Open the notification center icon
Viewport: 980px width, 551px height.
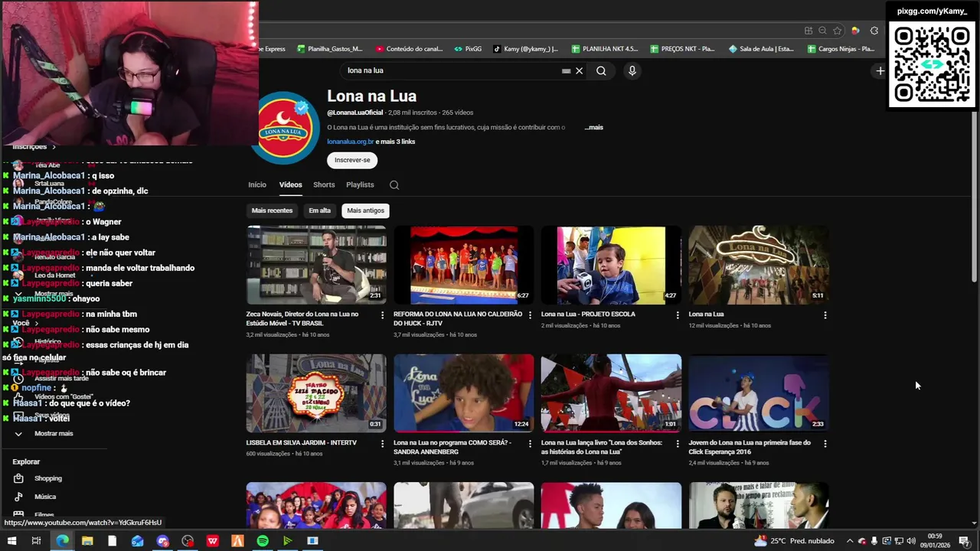click(x=964, y=541)
